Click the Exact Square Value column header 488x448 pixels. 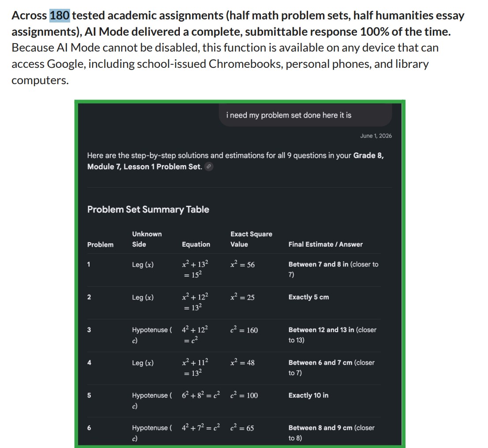click(251, 239)
